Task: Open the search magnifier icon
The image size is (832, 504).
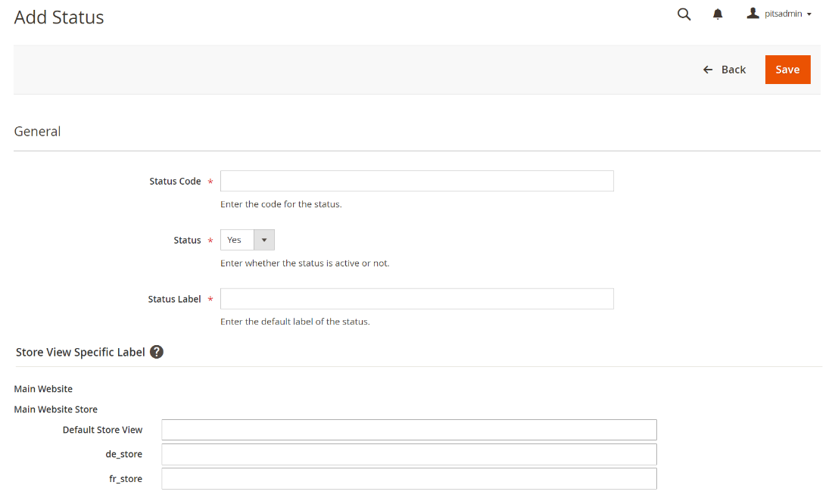Action: pyautogui.click(x=684, y=14)
